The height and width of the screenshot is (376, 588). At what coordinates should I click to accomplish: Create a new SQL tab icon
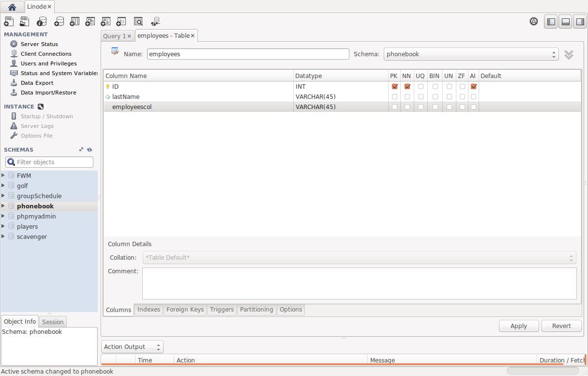(x=9, y=21)
